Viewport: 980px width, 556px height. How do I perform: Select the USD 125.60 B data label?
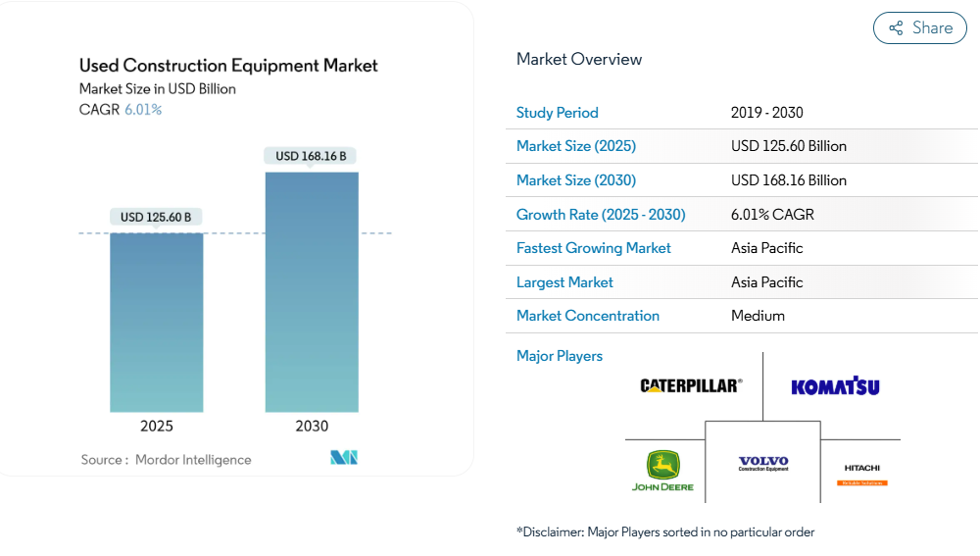click(156, 217)
